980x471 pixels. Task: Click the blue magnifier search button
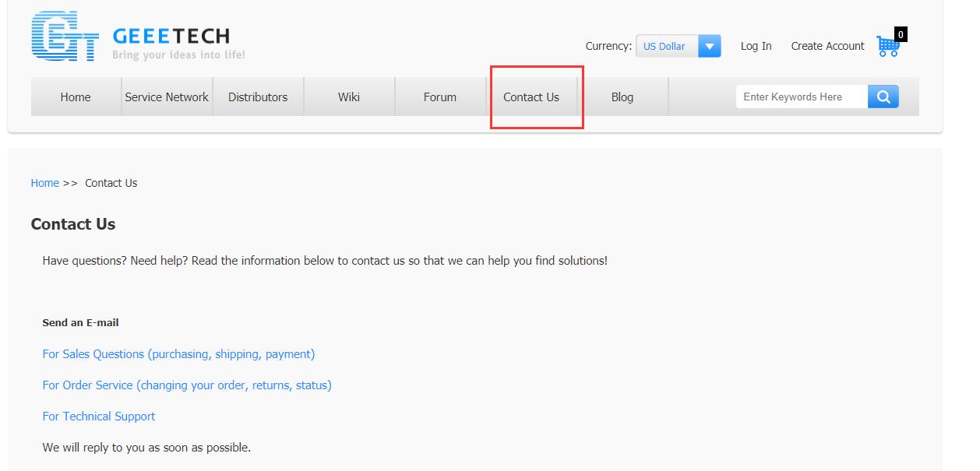883,97
